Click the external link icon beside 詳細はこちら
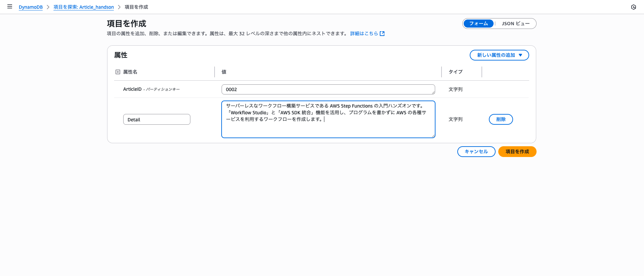 pos(382,34)
